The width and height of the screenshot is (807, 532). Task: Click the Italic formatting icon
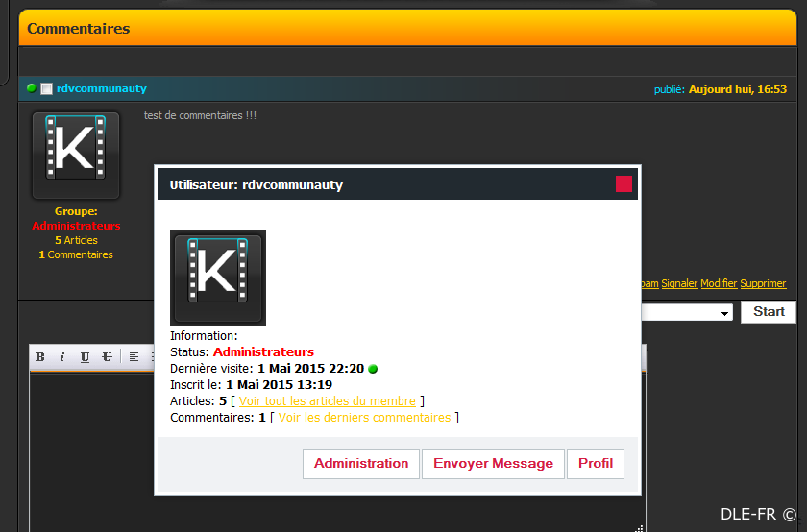[x=62, y=357]
